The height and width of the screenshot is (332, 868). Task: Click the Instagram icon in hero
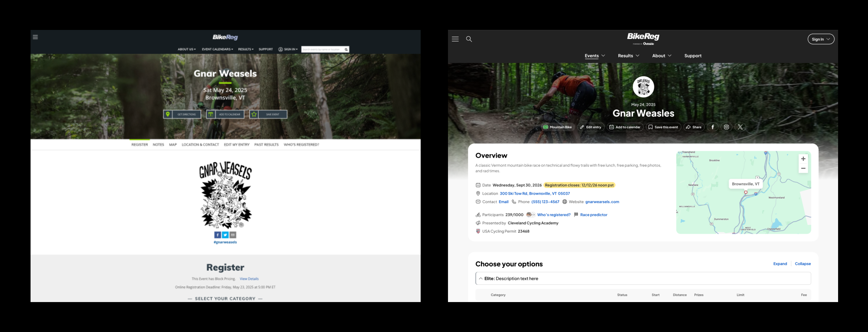[727, 127]
